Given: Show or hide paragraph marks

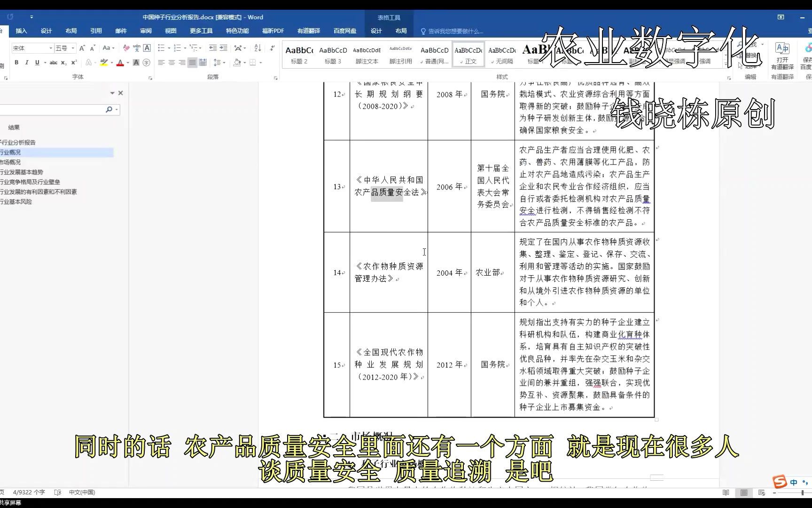Looking at the screenshot, I should pos(272,48).
